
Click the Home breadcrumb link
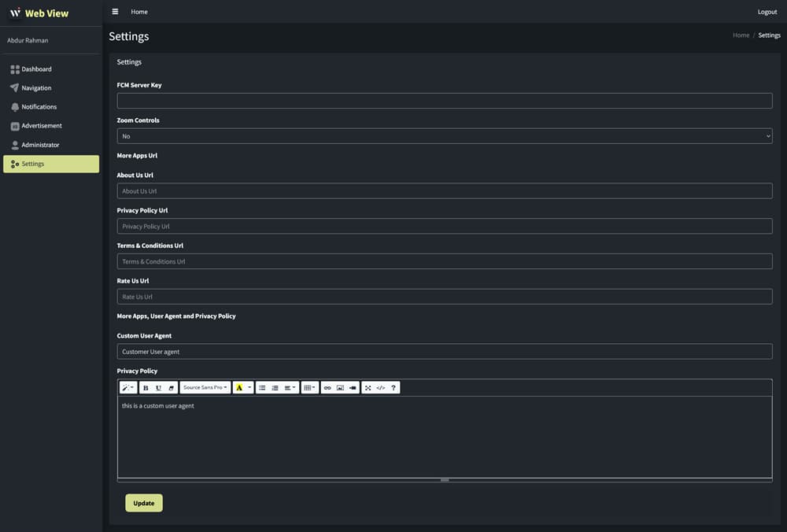coord(741,35)
